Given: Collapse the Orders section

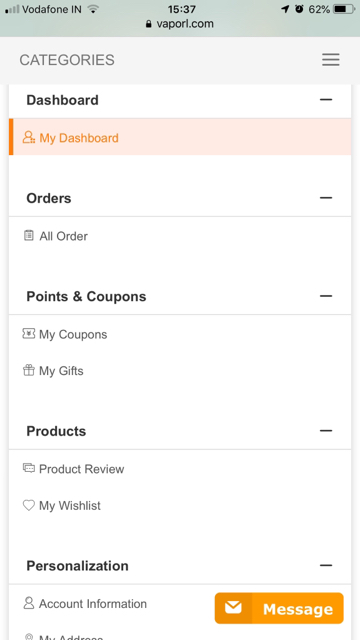Looking at the screenshot, I should [326, 198].
